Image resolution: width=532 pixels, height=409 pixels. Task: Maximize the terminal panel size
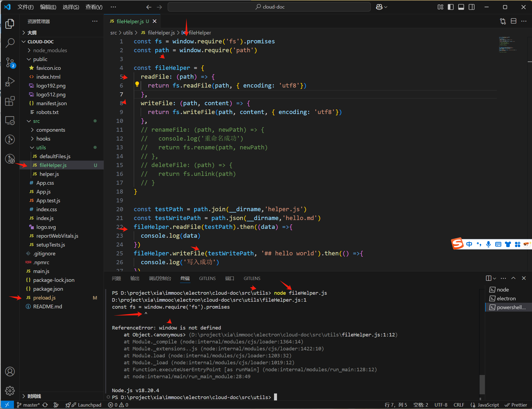click(x=513, y=278)
